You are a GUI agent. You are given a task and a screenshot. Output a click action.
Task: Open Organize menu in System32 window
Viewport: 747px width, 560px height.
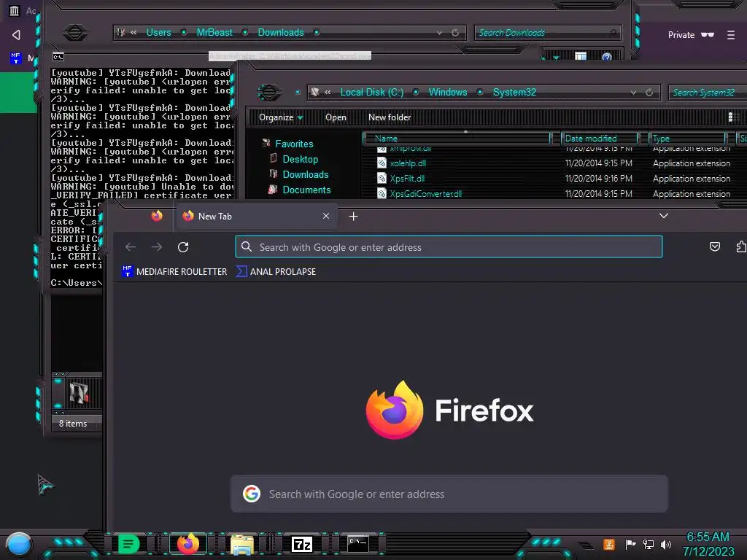point(281,117)
